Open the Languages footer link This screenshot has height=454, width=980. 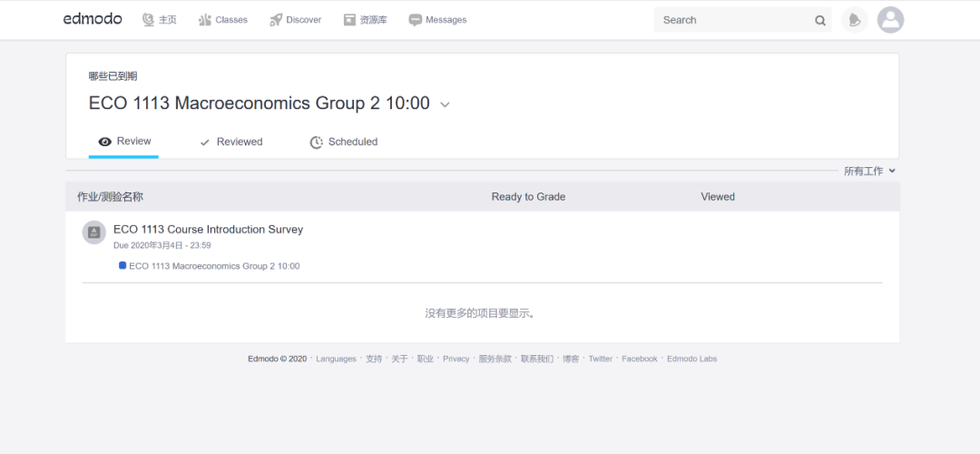click(337, 359)
